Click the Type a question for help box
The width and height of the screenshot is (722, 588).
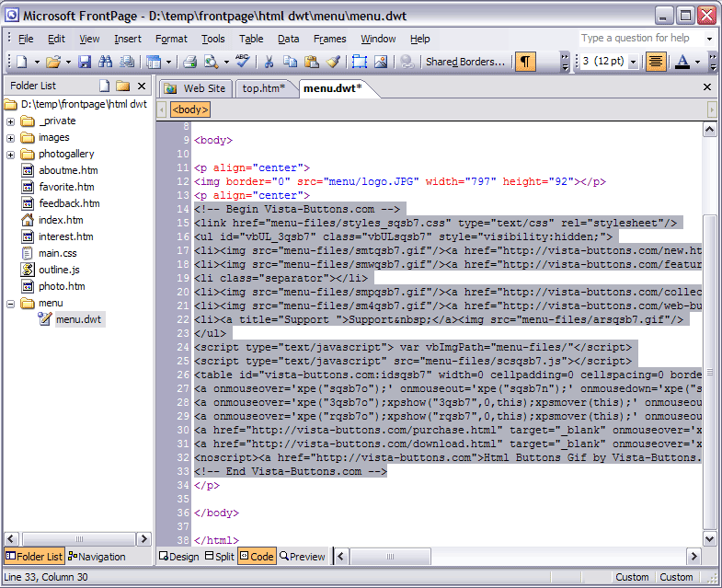pyautogui.click(x=640, y=38)
